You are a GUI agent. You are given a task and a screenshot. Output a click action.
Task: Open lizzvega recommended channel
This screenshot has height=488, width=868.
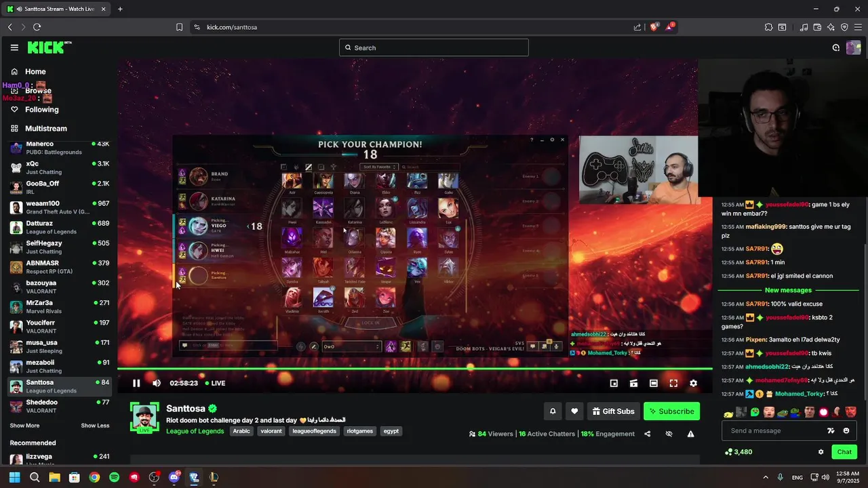click(59, 459)
